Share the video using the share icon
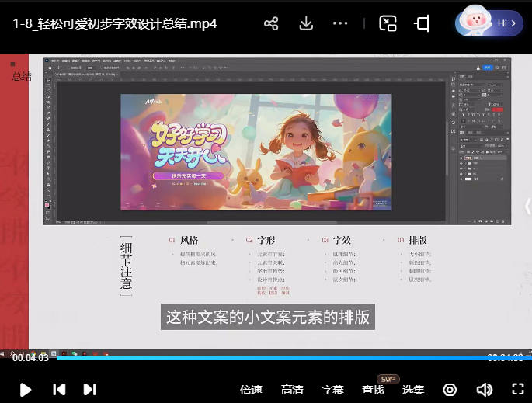Screen dimensions: 532x403 click(271, 23)
